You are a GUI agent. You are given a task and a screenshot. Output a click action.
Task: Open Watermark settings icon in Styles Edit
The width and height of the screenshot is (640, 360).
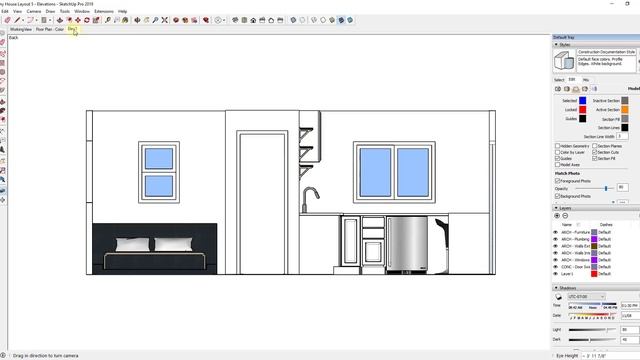(x=585, y=89)
